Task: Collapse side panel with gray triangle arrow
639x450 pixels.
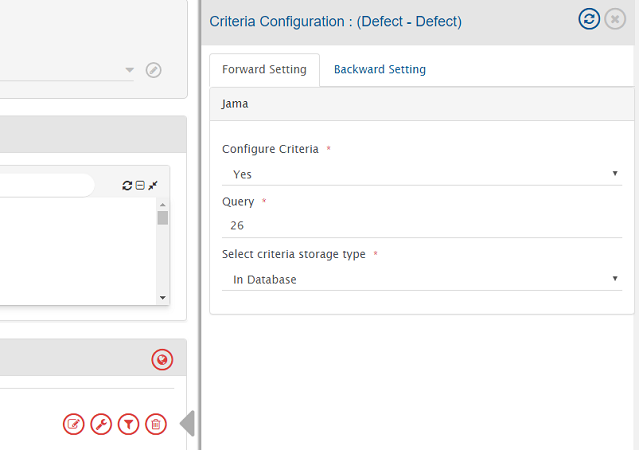Action: [187, 424]
